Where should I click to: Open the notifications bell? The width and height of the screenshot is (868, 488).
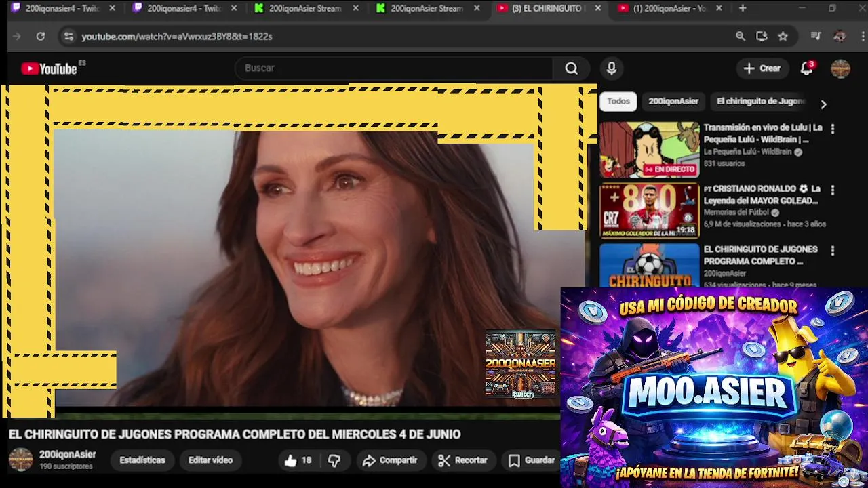click(806, 68)
